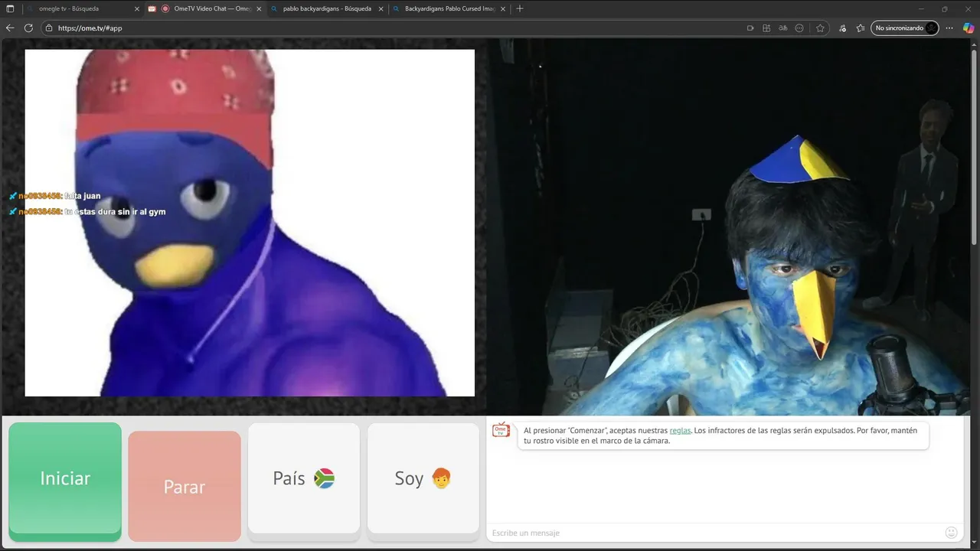The height and width of the screenshot is (551, 980).
Task: Close the 'Backyardigans Pablo Cursed' tab
Action: coord(503,9)
